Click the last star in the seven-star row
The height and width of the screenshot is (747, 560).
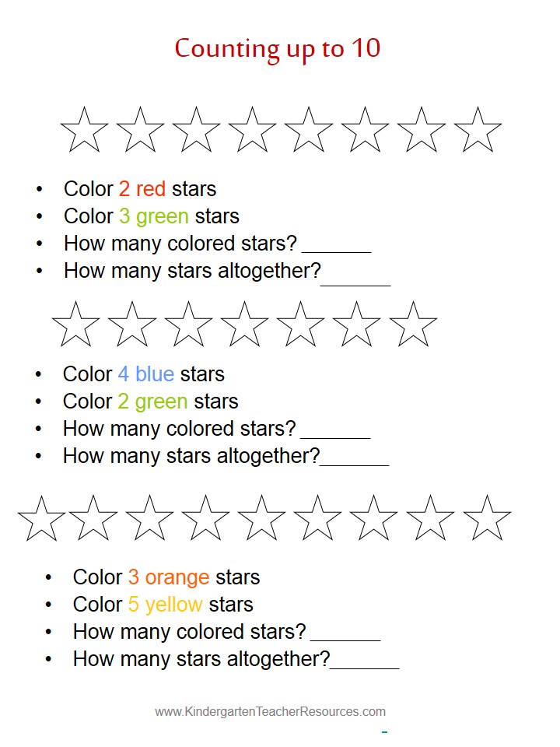(413, 324)
